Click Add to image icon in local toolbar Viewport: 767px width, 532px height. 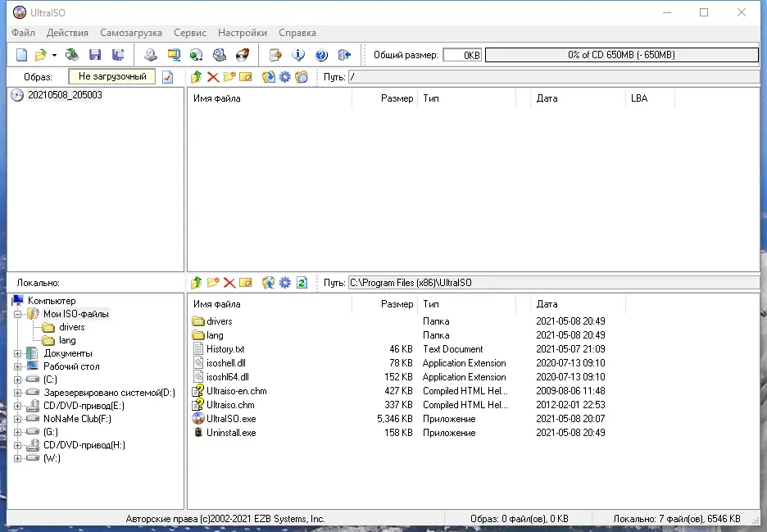coord(269,283)
